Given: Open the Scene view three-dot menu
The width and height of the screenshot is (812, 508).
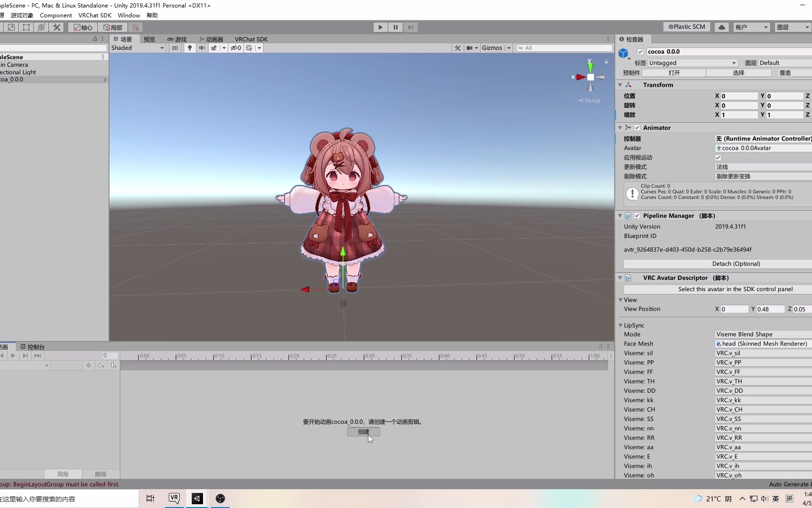Looking at the screenshot, I should tap(608, 39).
